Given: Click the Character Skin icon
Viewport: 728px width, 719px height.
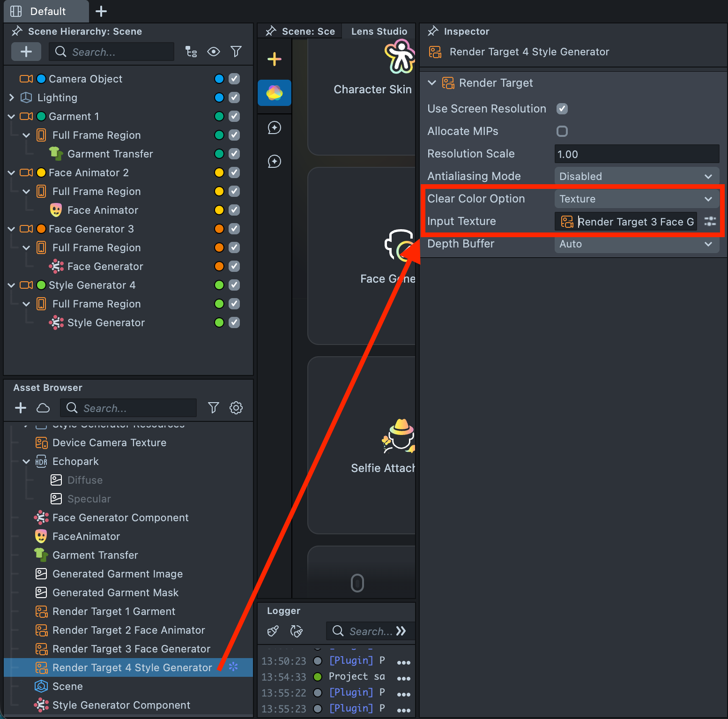Looking at the screenshot, I should tap(400, 57).
